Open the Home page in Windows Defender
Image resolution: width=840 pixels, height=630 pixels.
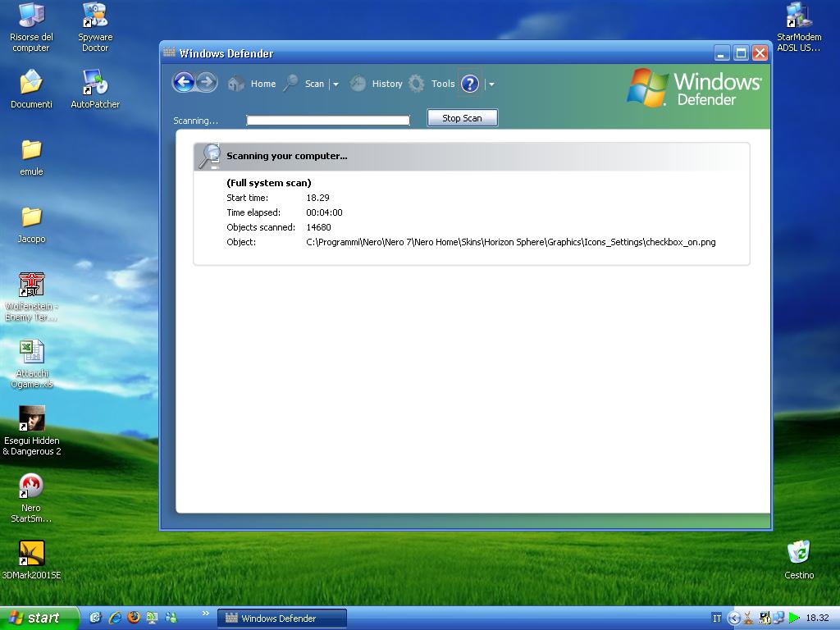[x=252, y=84]
